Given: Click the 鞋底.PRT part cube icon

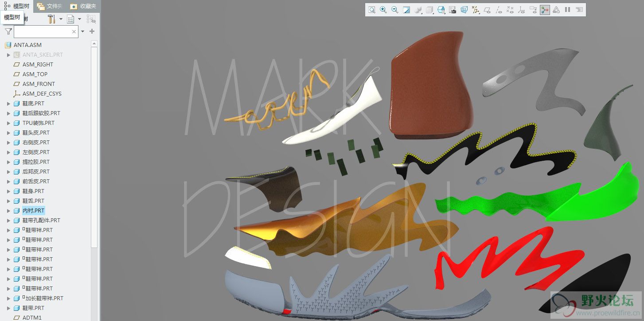Looking at the screenshot, I should (x=17, y=104).
